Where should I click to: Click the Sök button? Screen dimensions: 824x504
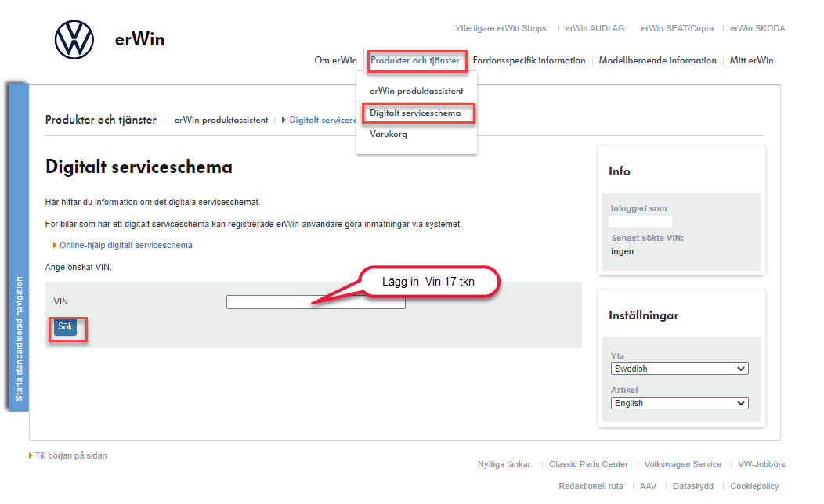[65, 326]
